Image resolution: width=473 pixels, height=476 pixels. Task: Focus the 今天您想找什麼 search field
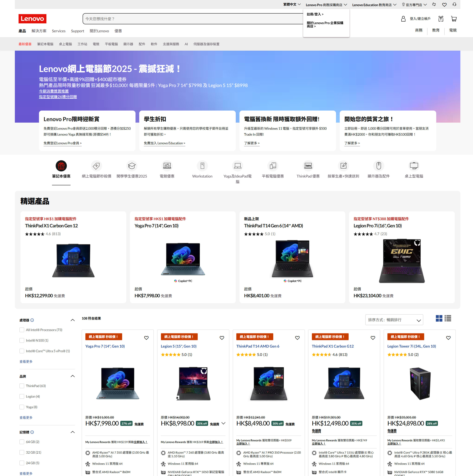(x=193, y=19)
